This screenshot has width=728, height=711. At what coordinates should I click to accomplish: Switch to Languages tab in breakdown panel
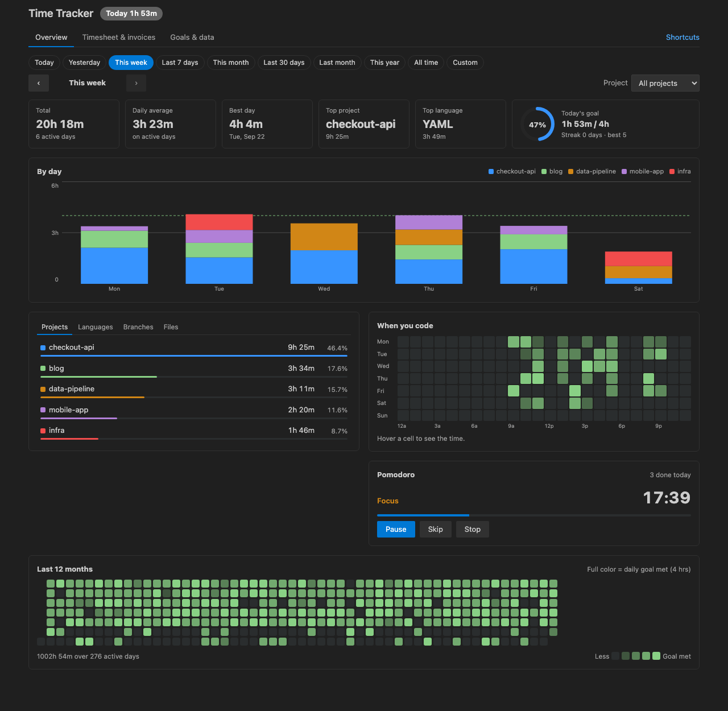click(96, 327)
